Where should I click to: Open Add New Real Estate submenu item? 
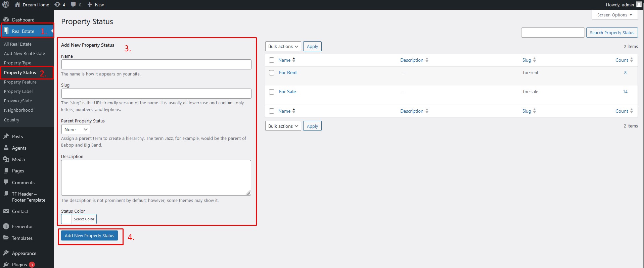tap(25, 53)
